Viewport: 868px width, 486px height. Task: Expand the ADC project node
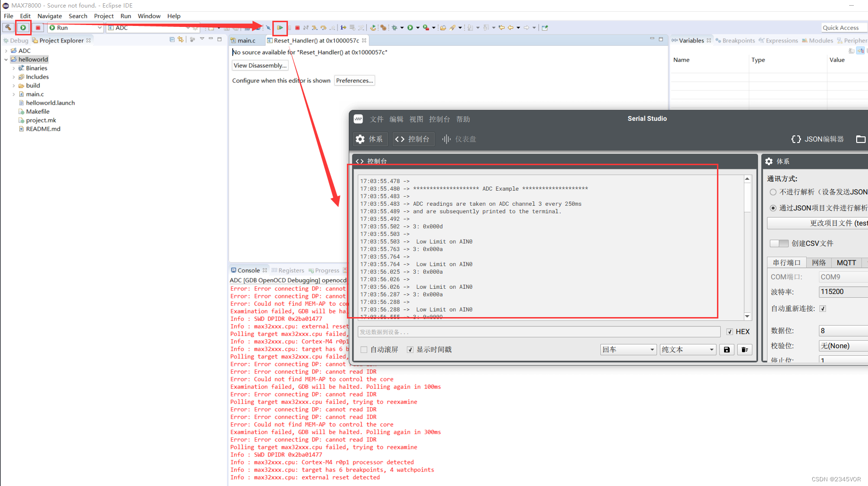click(6, 51)
